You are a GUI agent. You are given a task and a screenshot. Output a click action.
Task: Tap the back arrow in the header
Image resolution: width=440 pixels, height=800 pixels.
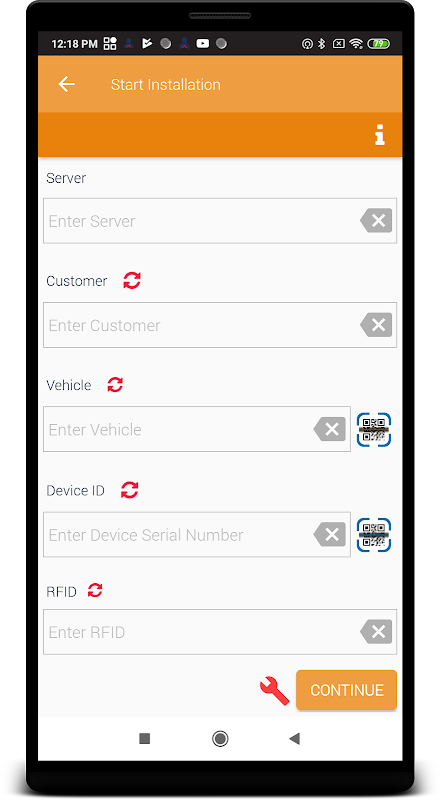coord(66,84)
